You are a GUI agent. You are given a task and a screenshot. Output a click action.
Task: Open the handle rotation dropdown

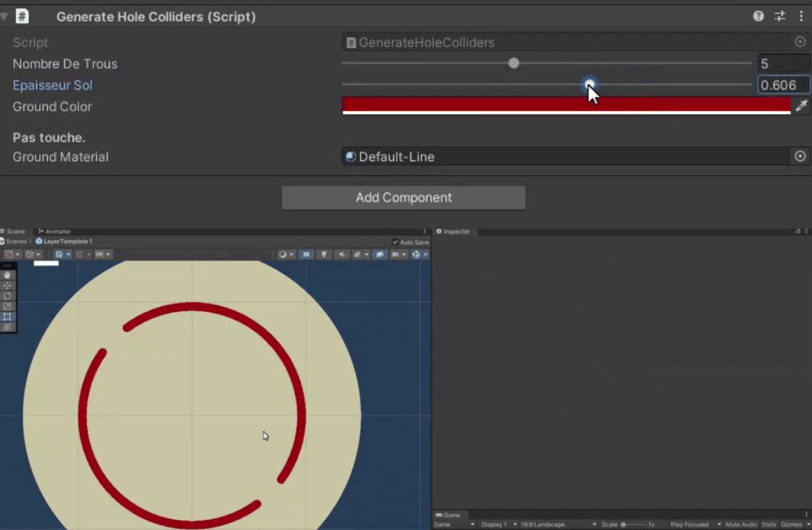[33, 254]
